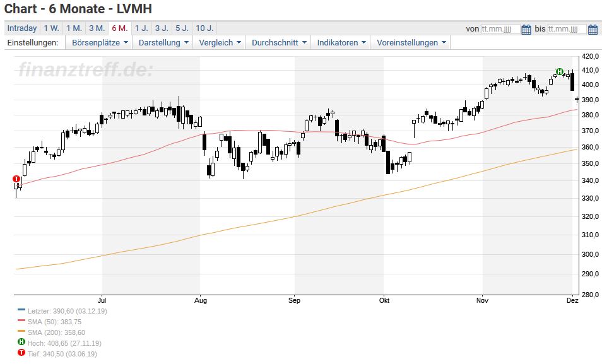Click the red T low marker on chart

pyautogui.click(x=16, y=179)
